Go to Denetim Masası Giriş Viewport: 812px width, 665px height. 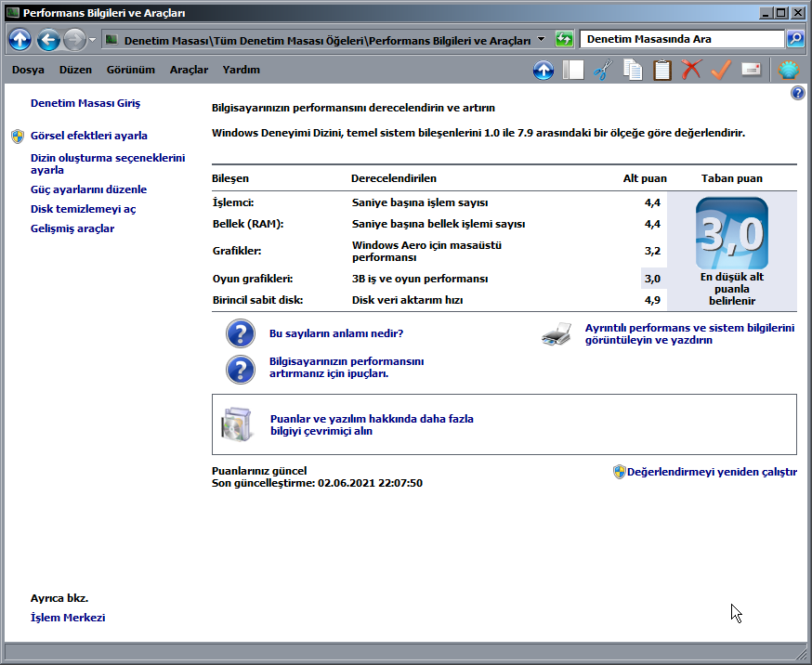tap(85, 103)
